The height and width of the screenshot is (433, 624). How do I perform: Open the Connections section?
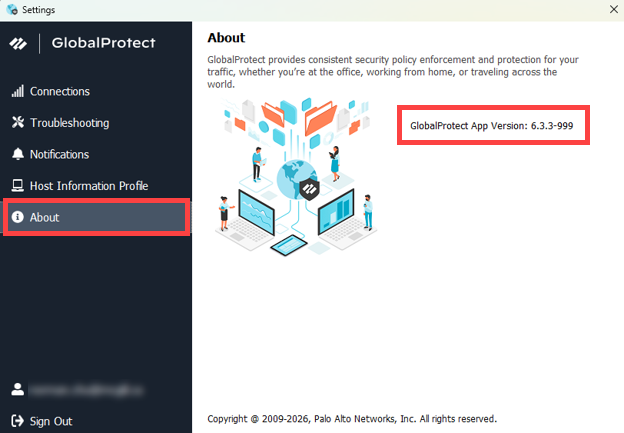point(96,91)
